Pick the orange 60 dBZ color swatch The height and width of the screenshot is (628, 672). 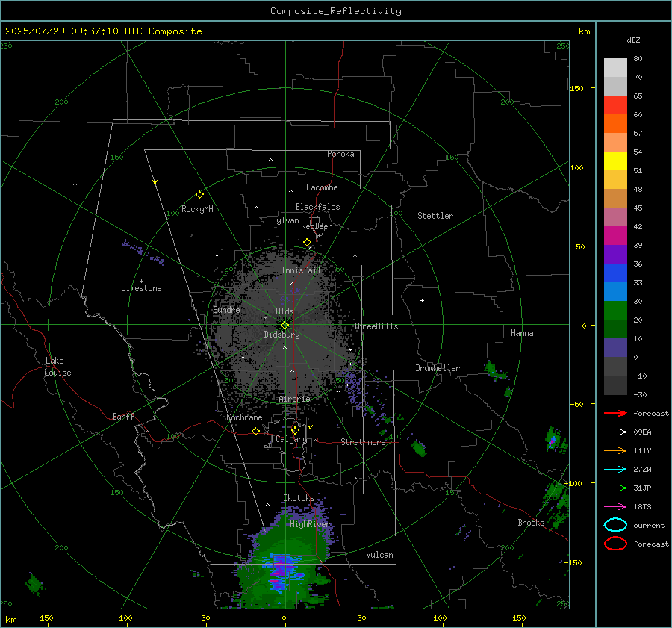(615, 123)
